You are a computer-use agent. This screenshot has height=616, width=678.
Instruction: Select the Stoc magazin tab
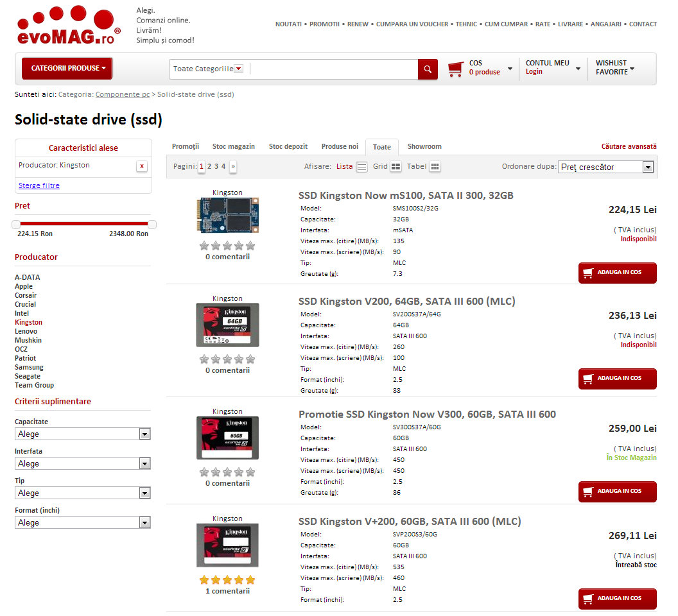(234, 146)
